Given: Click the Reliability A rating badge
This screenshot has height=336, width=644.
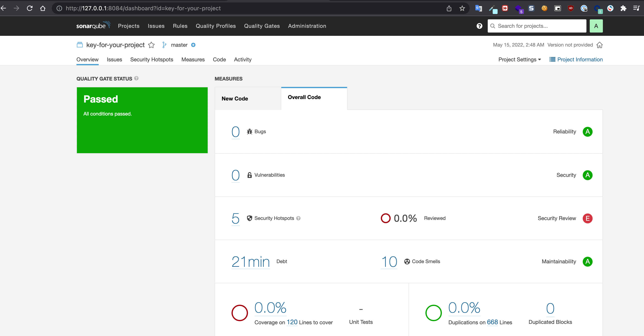Looking at the screenshot, I should 588,131.
